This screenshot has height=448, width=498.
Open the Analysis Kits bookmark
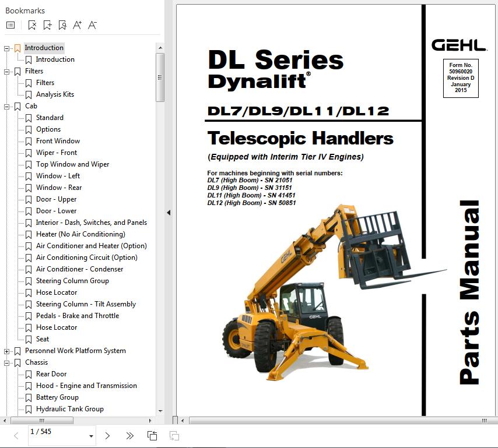pyautogui.click(x=55, y=94)
